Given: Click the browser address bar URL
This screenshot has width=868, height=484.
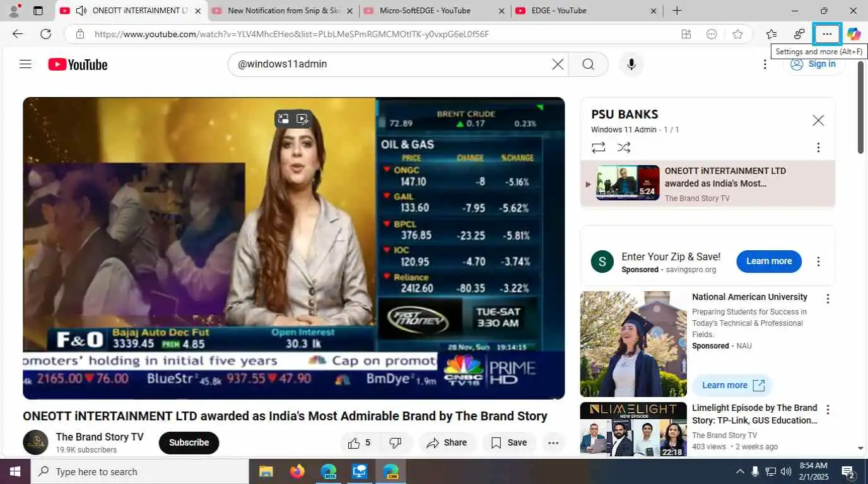Looking at the screenshot, I should pos(291,34).
